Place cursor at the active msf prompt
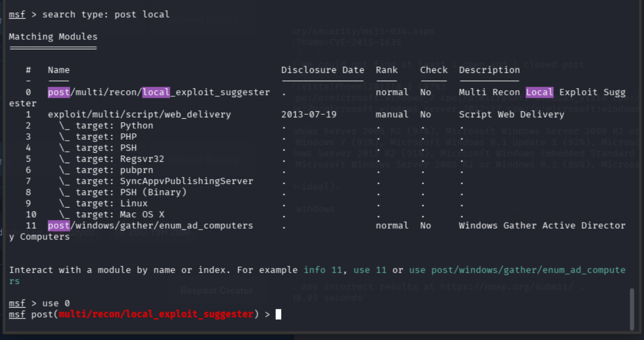644x340 pixels. point(278,315)
